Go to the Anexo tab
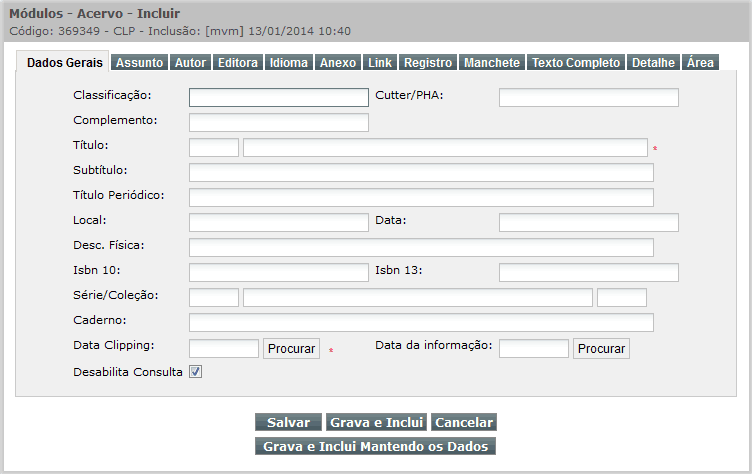 338,62
